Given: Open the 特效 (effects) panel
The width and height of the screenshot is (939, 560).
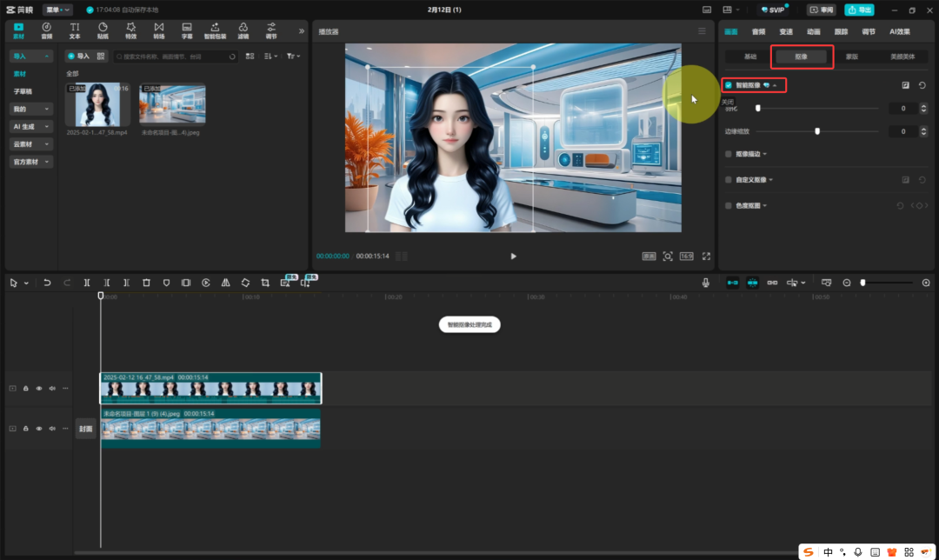Looking at the screenshot, I should 130,30.
